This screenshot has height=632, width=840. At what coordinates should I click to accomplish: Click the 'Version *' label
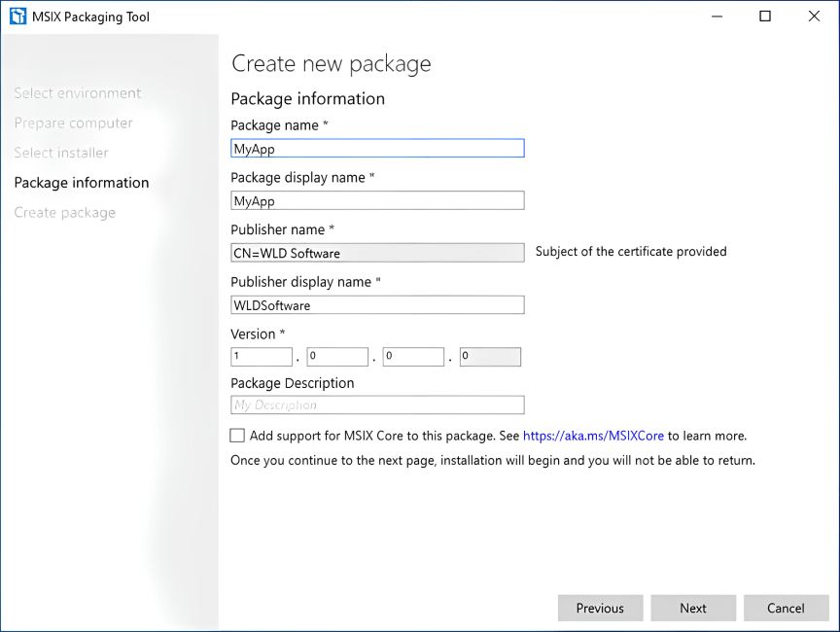click(259, 334)
